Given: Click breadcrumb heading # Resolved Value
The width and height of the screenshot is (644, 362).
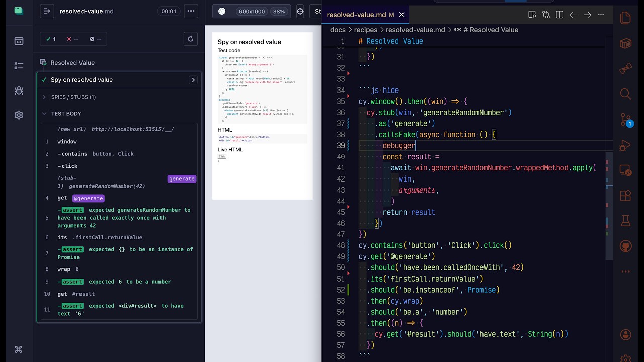Looking at the screenshot, I should [486, 30].
